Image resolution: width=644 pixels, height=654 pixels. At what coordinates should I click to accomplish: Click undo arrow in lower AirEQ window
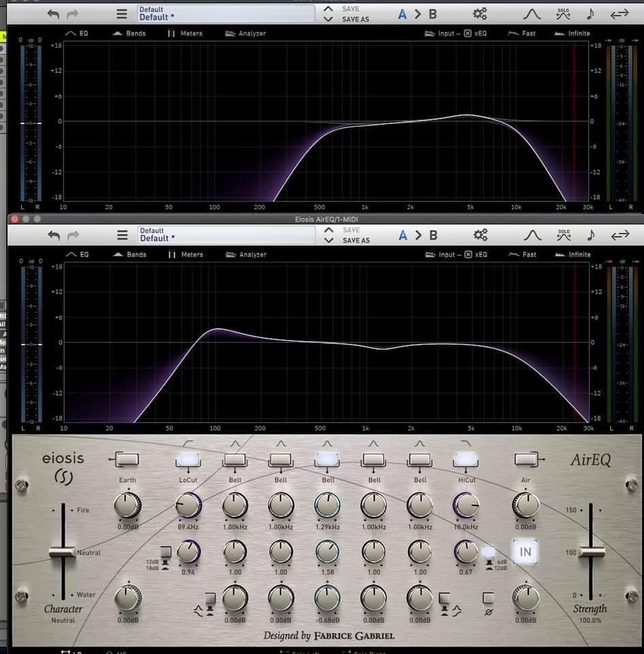pos(53,235)
